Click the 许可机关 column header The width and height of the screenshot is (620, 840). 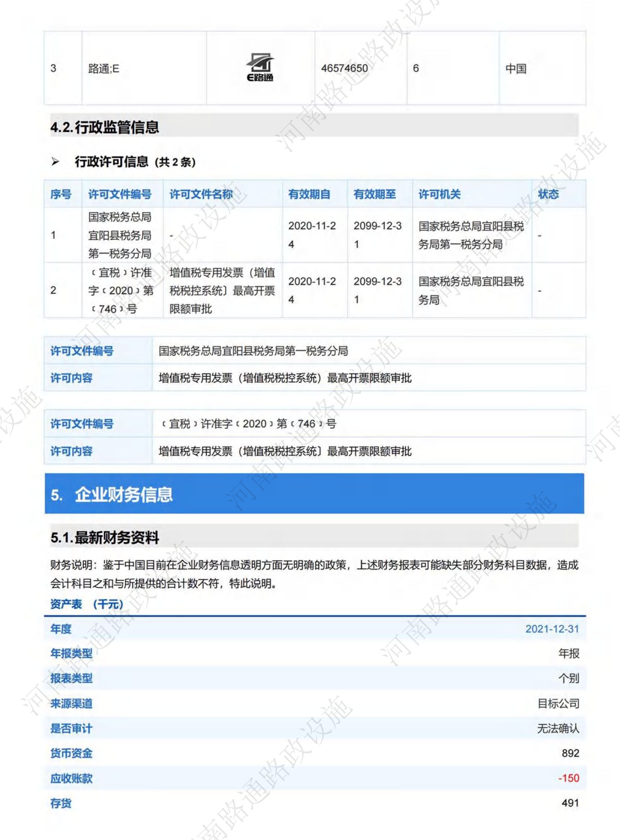coord(439,194)
